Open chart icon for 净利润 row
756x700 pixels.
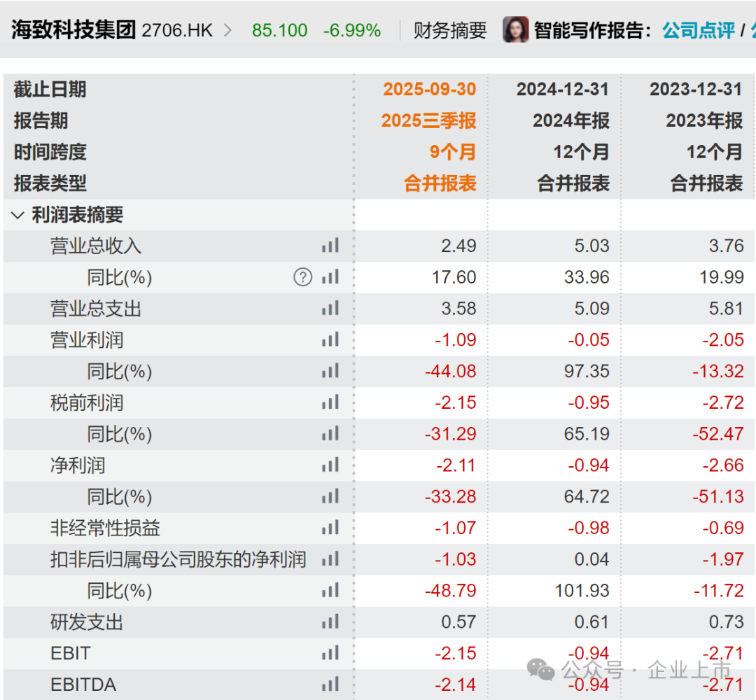point(330,465)
